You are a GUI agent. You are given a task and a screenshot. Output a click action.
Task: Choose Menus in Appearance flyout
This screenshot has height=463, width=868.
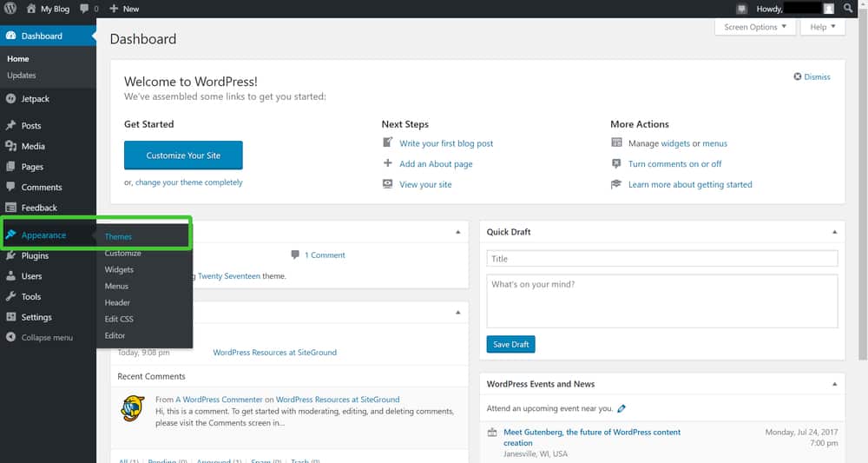point(116,287)
